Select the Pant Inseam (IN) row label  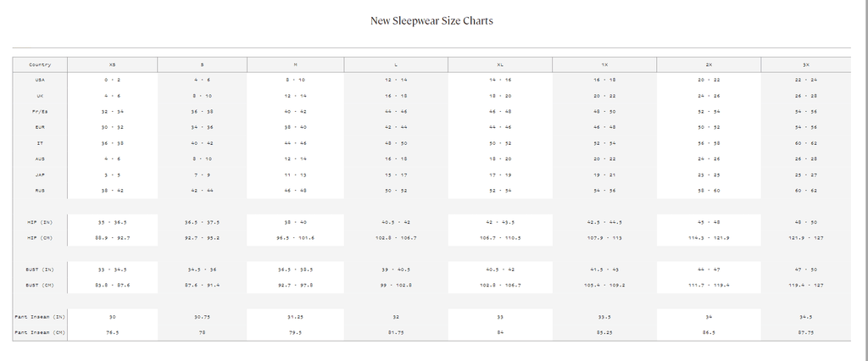40,317
